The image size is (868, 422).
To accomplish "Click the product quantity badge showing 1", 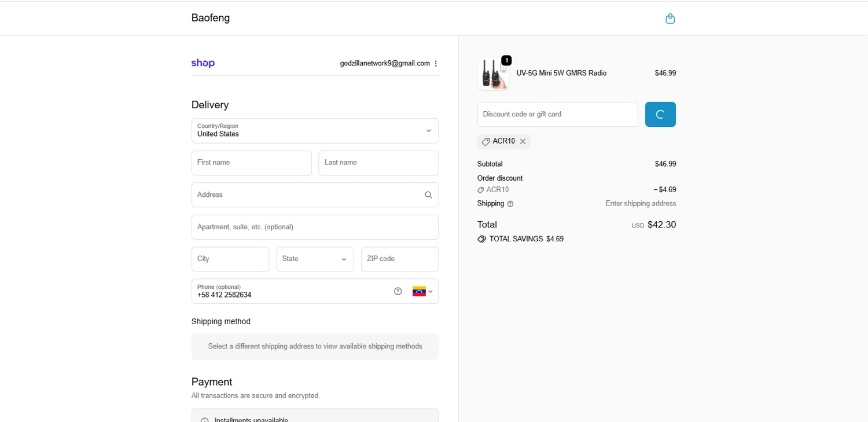I will [506, 60].
